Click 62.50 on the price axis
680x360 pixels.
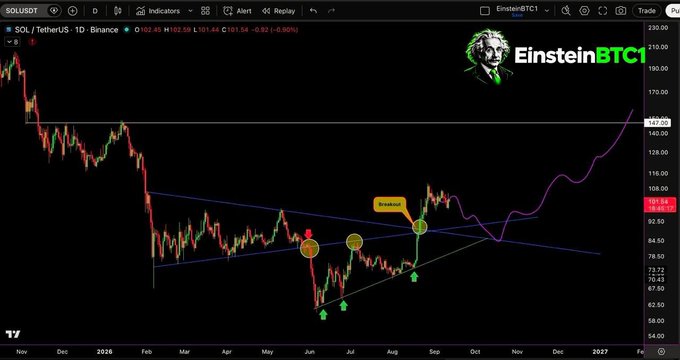click(656, 305)
